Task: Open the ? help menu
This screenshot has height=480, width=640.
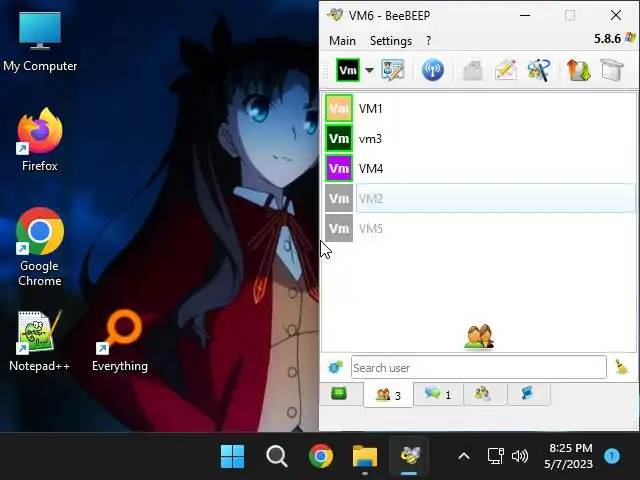Action: [x=428, y=41]
